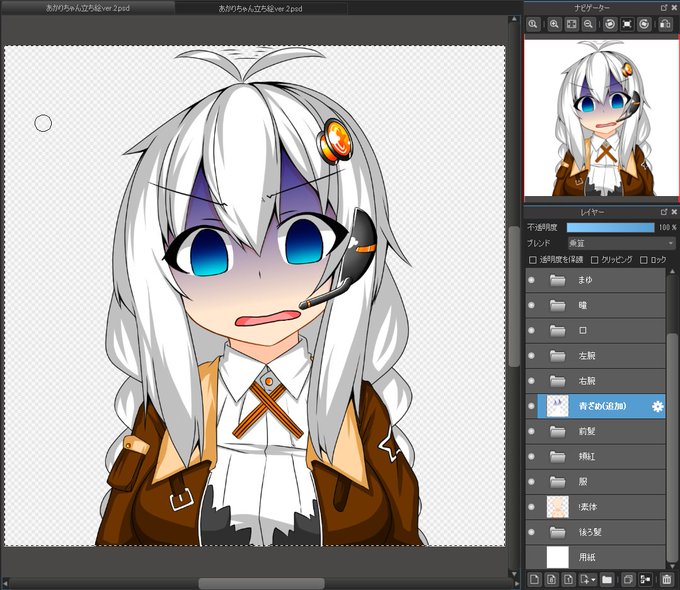Click the canvas scroll-down arrow
This screenshot has height=590, width=680.
tap(514, 574)
